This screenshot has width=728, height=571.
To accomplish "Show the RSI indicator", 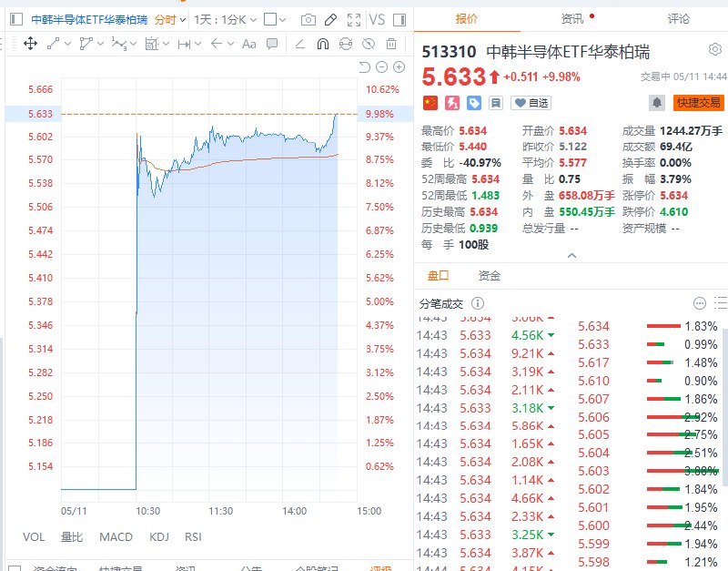I will coord(193,537).
